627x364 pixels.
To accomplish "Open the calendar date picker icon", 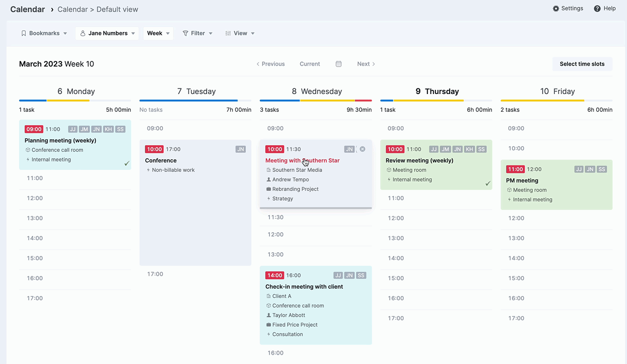I will tap(338, 64).
